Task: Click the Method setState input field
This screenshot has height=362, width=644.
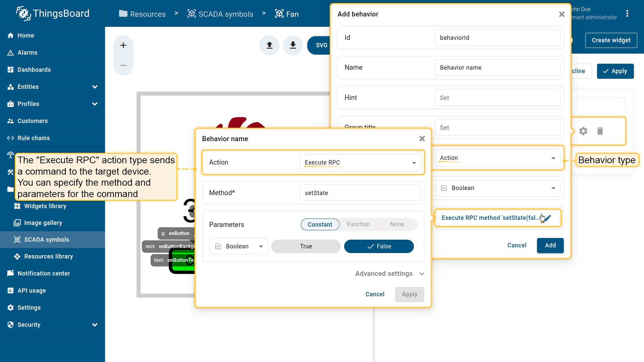Action: [x=360, y=193]
